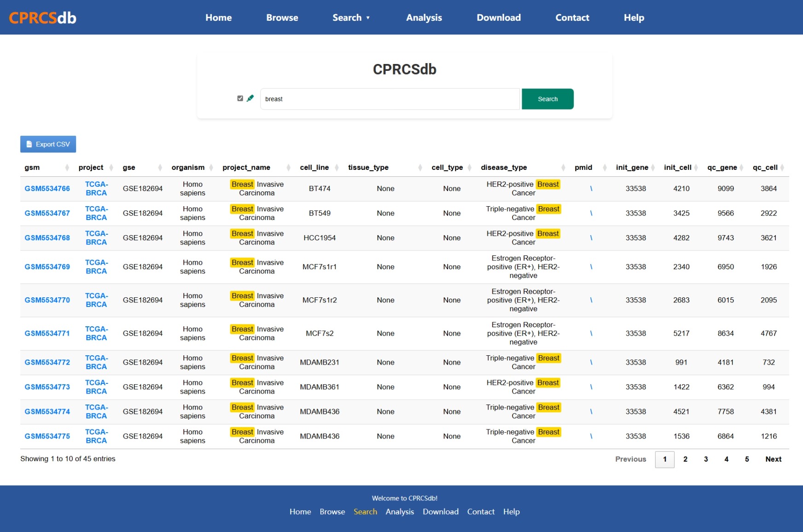Sort table by gsm column arrows
Image resolution: width=803 pixels, height=532 pixels.
click(67, 168)
